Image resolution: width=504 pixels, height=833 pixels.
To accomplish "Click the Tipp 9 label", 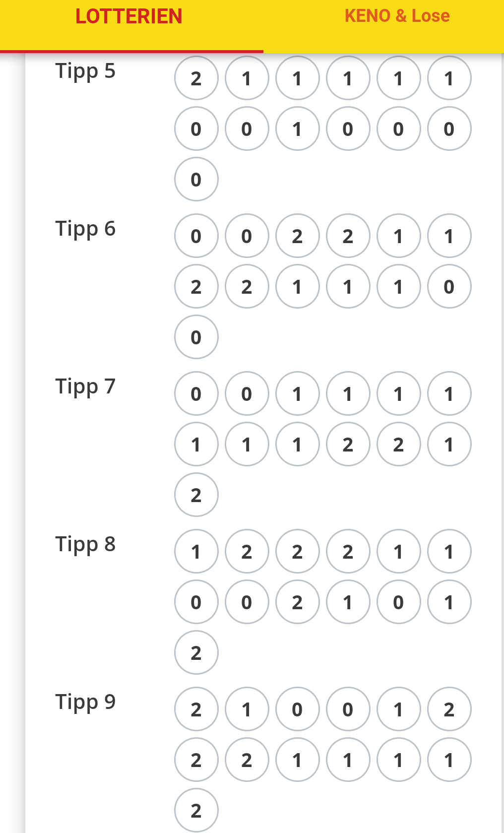I will pos(85,703).
